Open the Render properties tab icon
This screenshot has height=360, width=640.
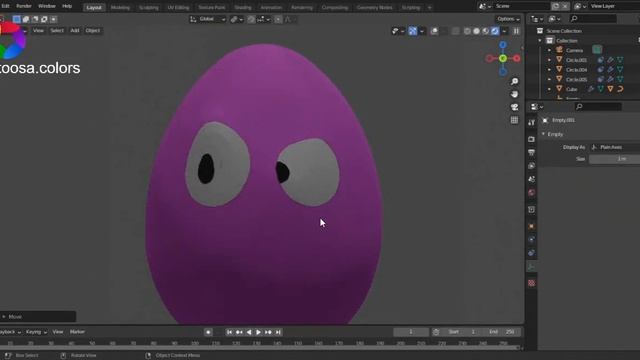[x=531, y=139]
